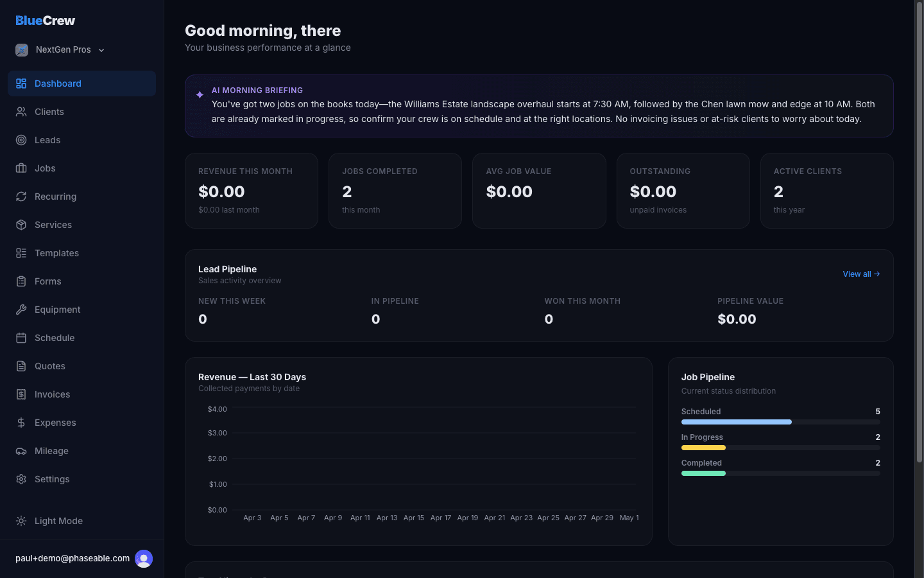
Task: Click the Forms clipboard icon
Action: (x=21, y=281)
